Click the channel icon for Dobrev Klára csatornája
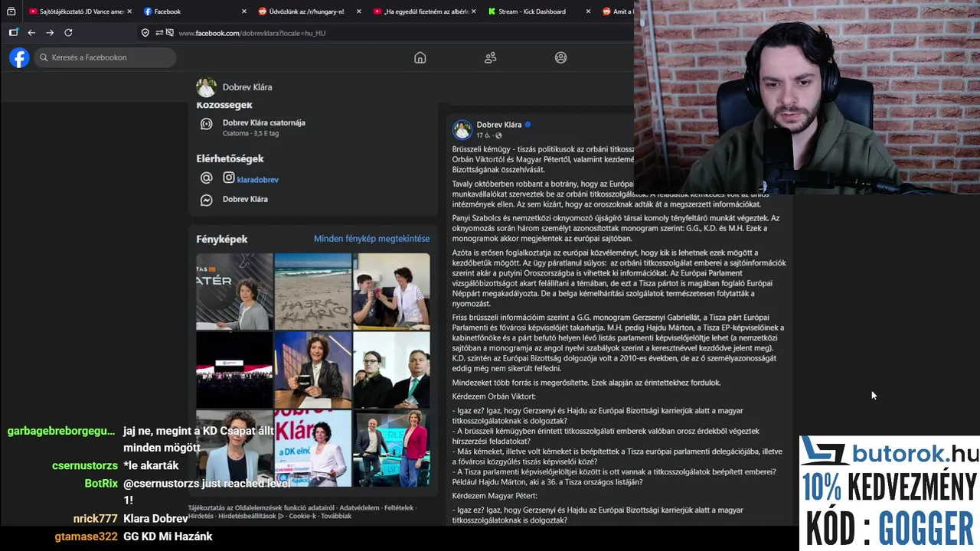 [x=206, y=123]
